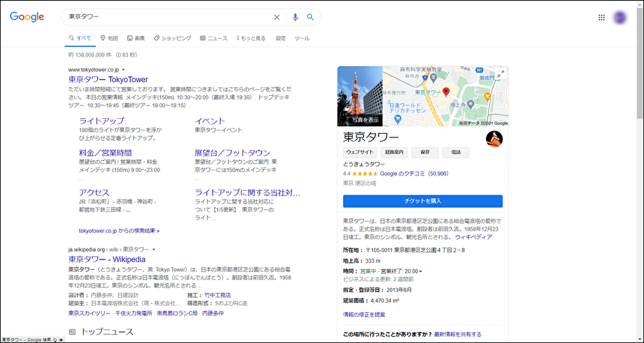Open ライトアップに関する当社対… sitelink
644x343 pixels.
point(247,193)
